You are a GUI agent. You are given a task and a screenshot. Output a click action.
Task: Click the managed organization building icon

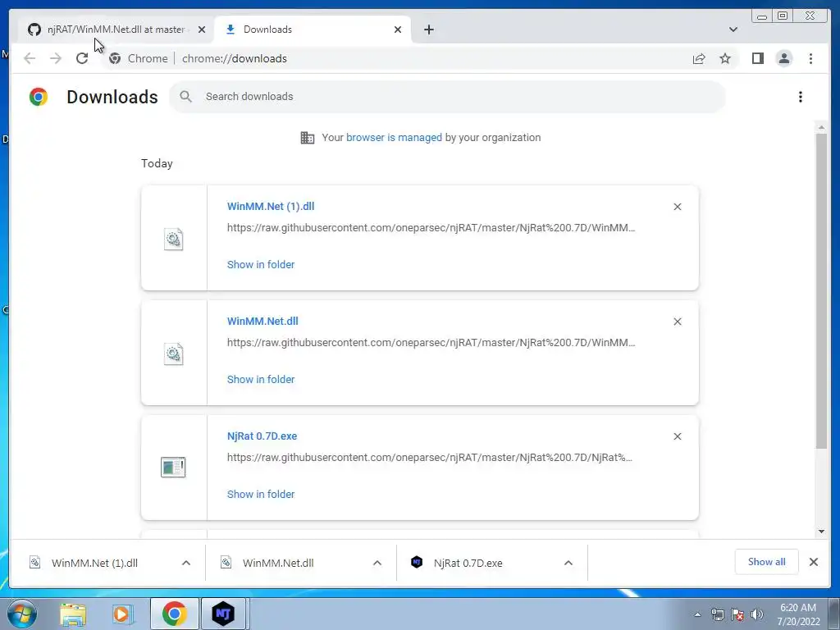click(308, 138)
